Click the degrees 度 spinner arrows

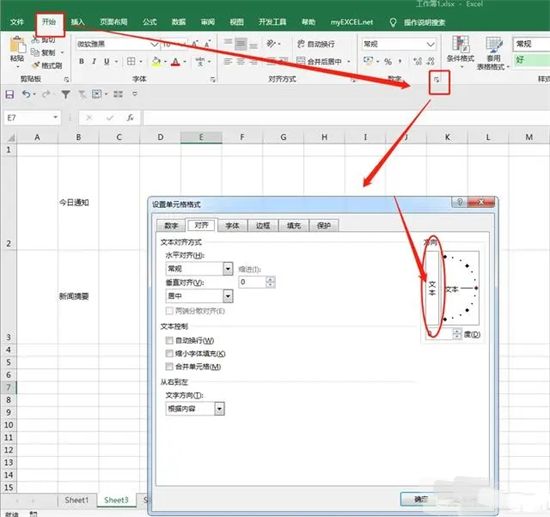[456, 334]
